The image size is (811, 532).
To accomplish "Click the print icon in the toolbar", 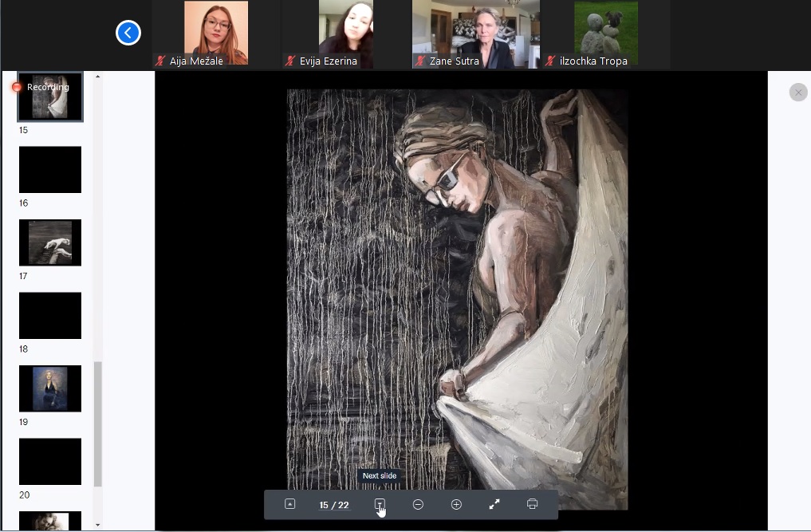I will point(532,504).
